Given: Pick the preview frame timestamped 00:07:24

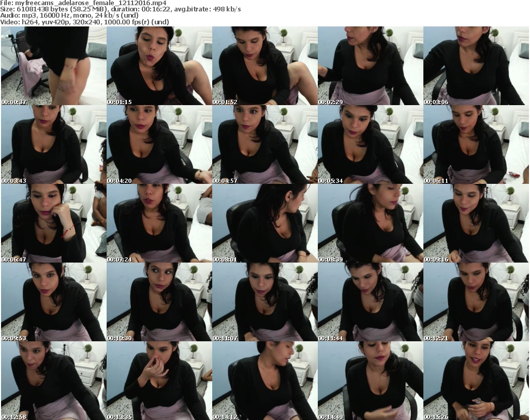Looking at the screenshot, I should pyautogui.click(x=159, y=223).
